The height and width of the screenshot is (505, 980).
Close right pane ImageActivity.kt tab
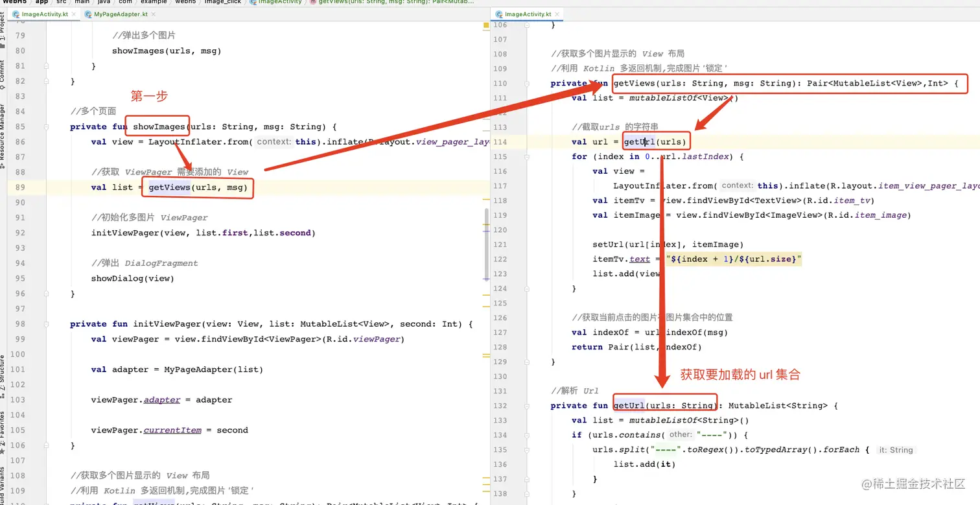(x=557, y=14)
